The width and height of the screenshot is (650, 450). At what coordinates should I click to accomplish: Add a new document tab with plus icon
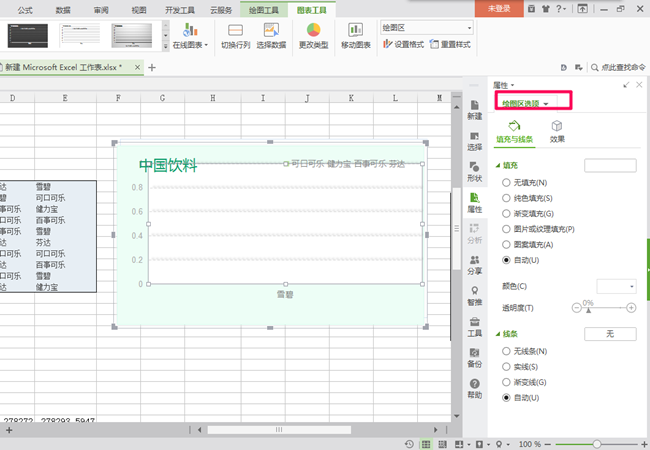pyautogui.click(x=152, y=68)
